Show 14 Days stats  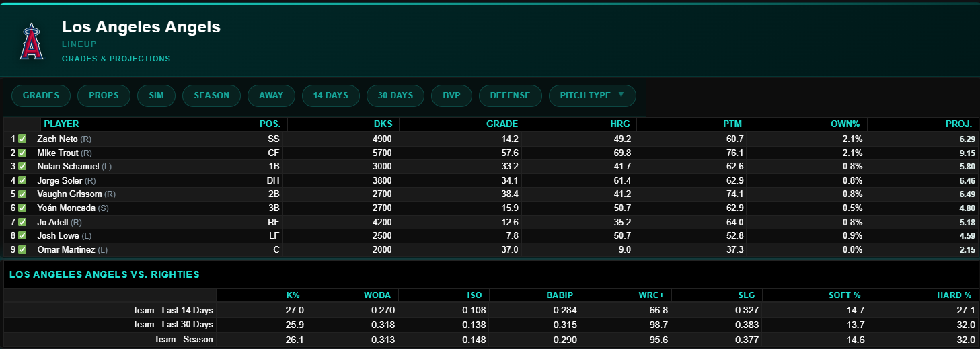point(331,95)
